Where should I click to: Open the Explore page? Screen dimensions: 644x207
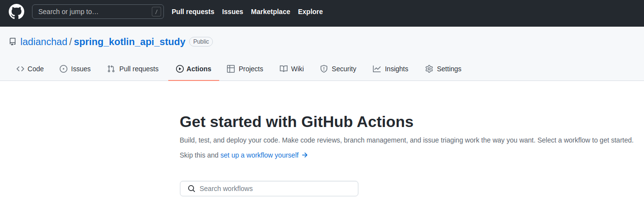pos(310,12)
